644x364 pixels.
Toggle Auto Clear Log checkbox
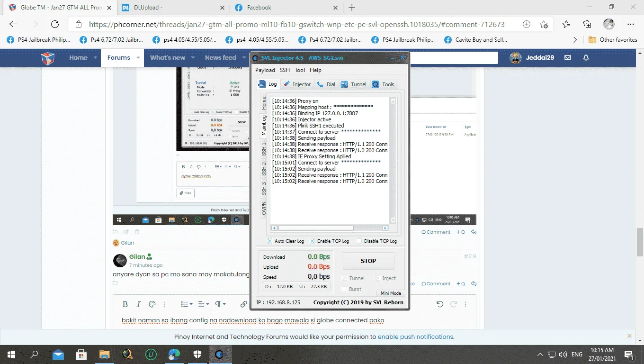269,241
